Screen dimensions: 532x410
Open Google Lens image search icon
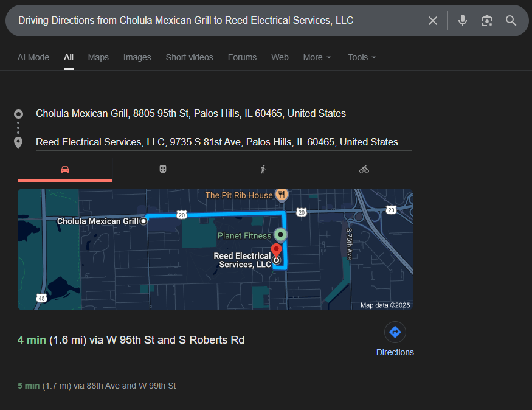tap(486, 21)
